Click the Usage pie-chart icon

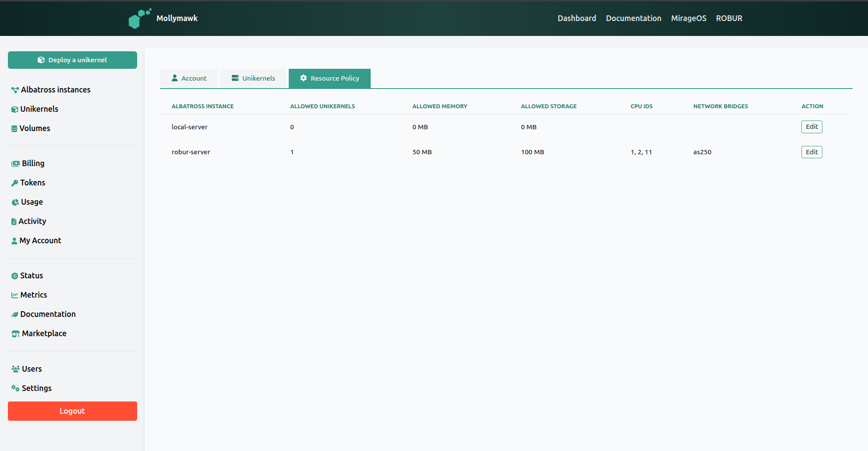point(14,202)
